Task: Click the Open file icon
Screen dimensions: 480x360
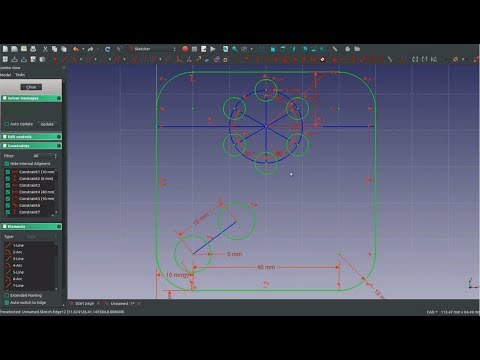Action: click(x=14, y=49)
